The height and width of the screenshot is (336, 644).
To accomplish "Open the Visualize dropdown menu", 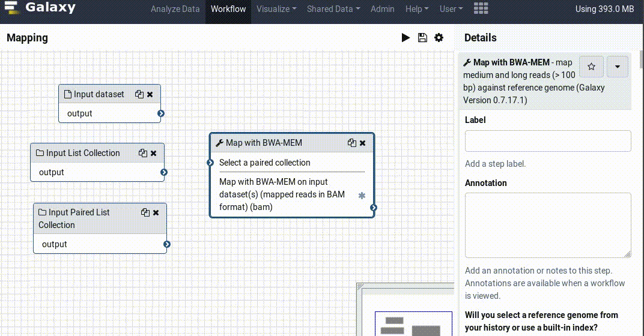I will click(276, 9).
